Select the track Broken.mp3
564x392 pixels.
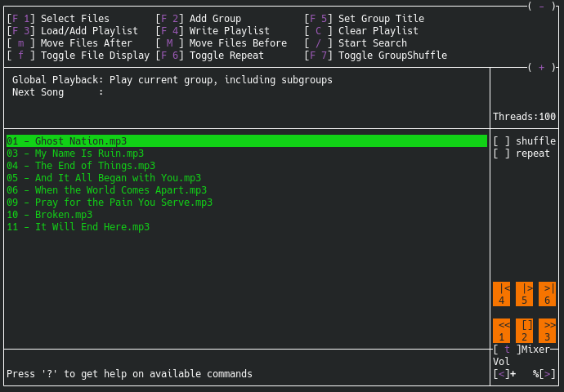point(63,215)
